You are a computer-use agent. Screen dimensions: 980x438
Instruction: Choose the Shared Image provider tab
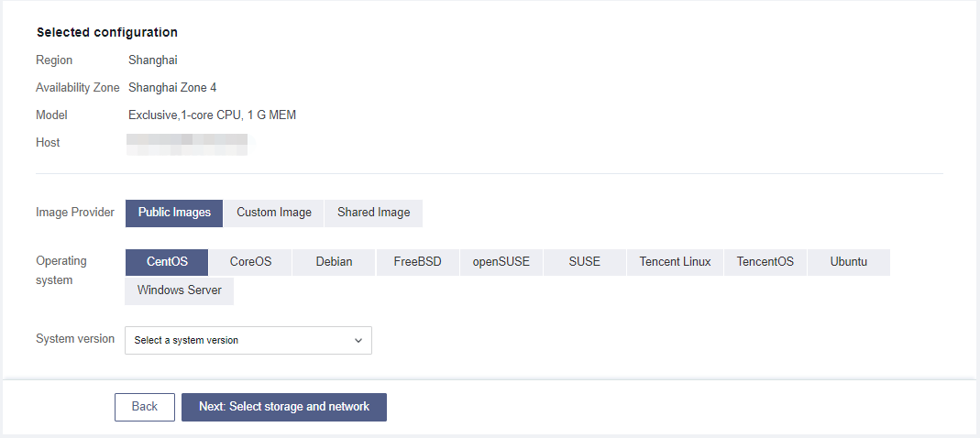pyautogui.click(x=373, y=213)
